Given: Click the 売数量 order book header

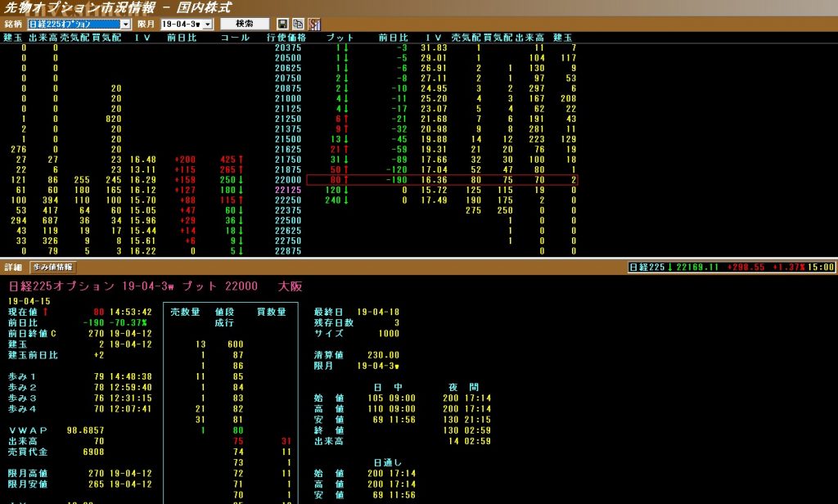Looking at the screenshot, I should 185,312.
